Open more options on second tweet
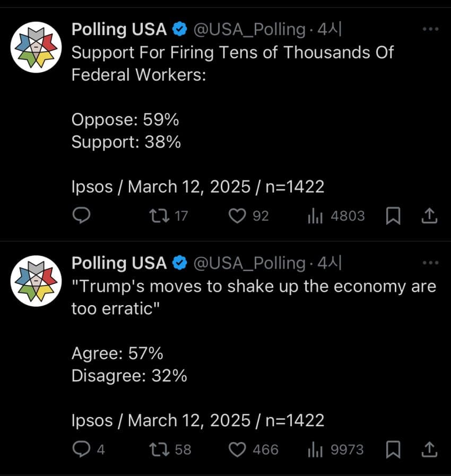Viewport: 451px width, 476px height. (430, 263)
